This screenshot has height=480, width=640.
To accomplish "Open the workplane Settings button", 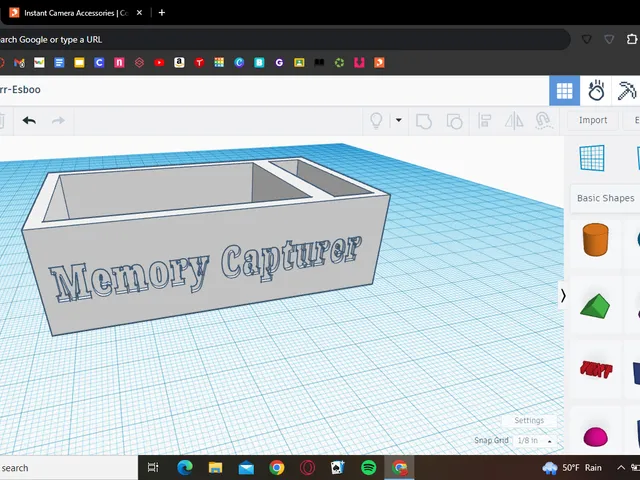I will 529,420.
